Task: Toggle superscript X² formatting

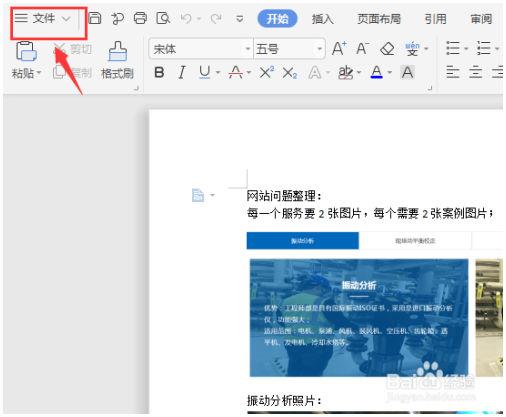Action: [x=267, y=72]
